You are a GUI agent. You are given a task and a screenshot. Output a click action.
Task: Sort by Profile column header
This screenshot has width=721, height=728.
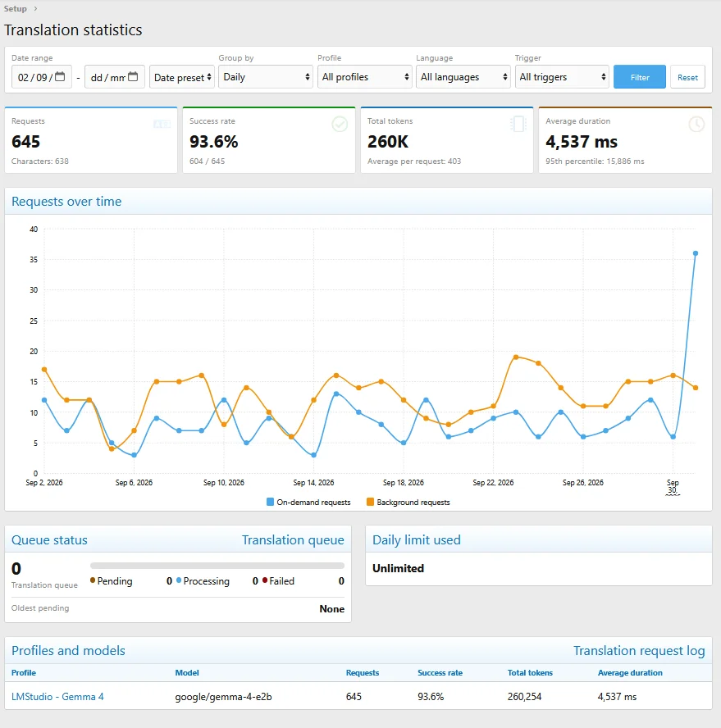pos(24,673)
